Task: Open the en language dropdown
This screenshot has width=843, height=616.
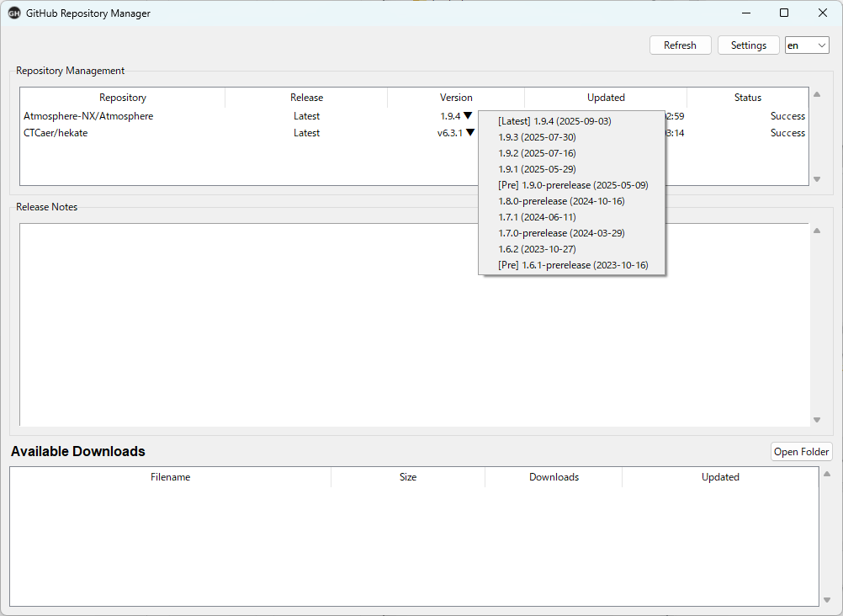Action: coord(807,45)
